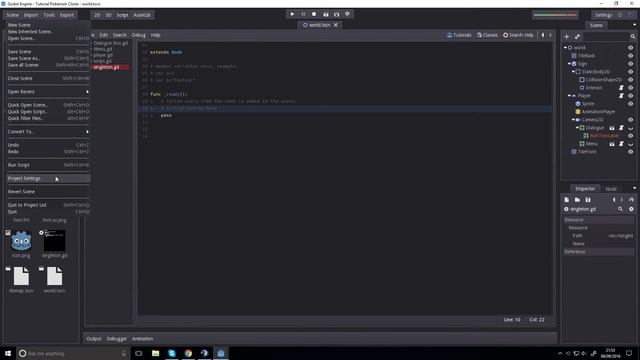Toggle visibility of Camera2D node
Image resolution: width=640 pixels, height=360 pixels.
(x=631, y=120)
